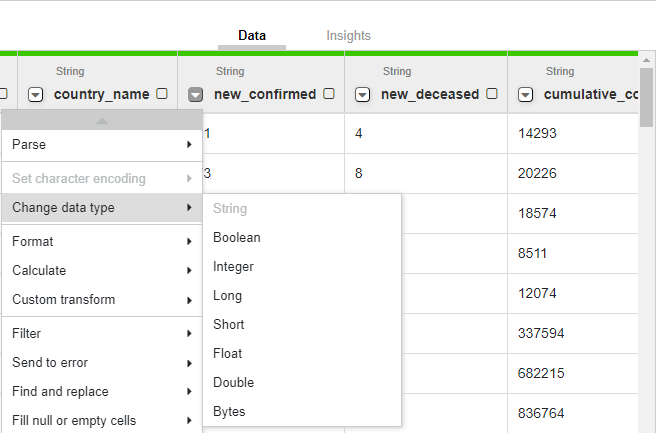Image resolution: width=656 pixels, height=433 pixels.
Task: Open the new_deceased column menu arrow
Action: click(x=363, y=95)
